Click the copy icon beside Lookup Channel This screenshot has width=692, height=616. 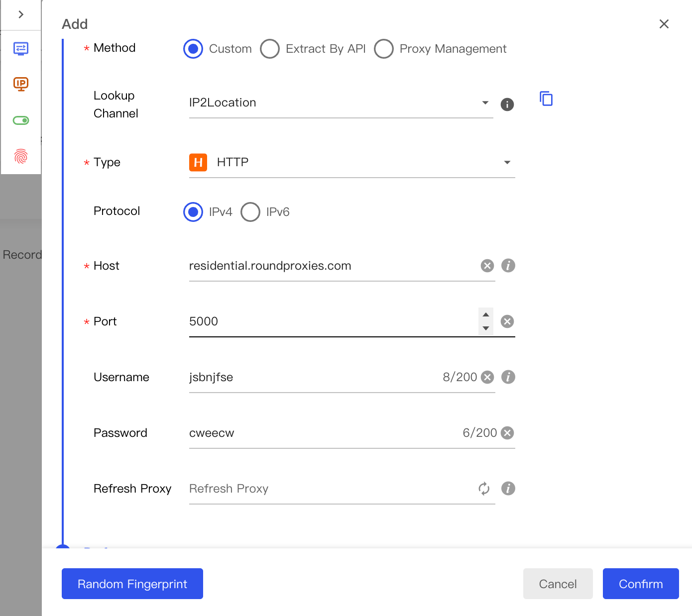pos(546,99)
